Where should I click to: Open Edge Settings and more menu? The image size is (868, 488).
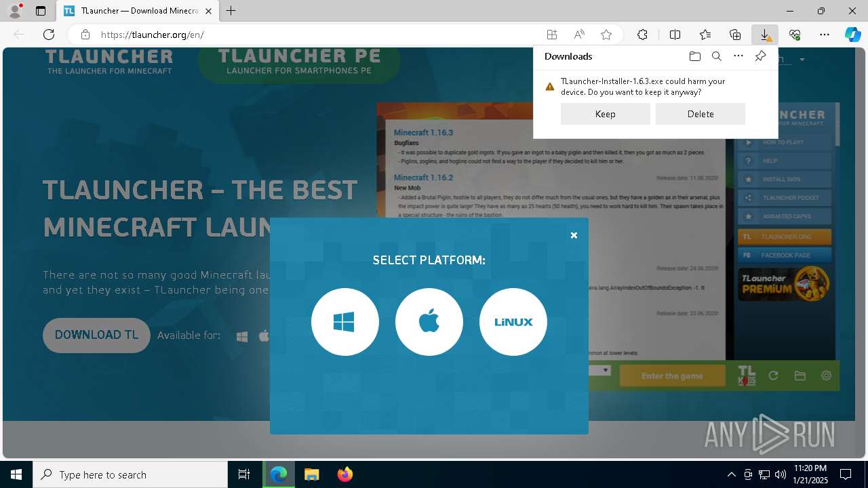click(x=825, y=35)
